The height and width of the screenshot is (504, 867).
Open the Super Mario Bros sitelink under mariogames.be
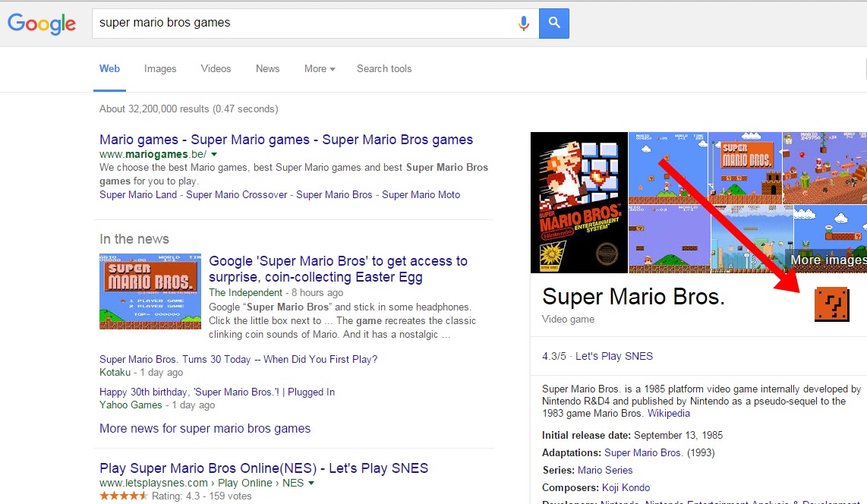334,194
